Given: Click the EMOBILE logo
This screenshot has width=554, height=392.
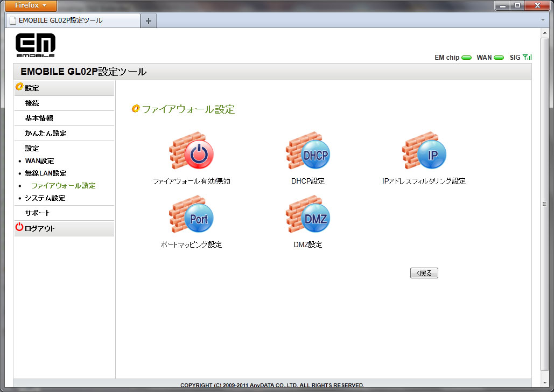Looking at the screenshot, I should pyautogui.click(x=36, y=45).
